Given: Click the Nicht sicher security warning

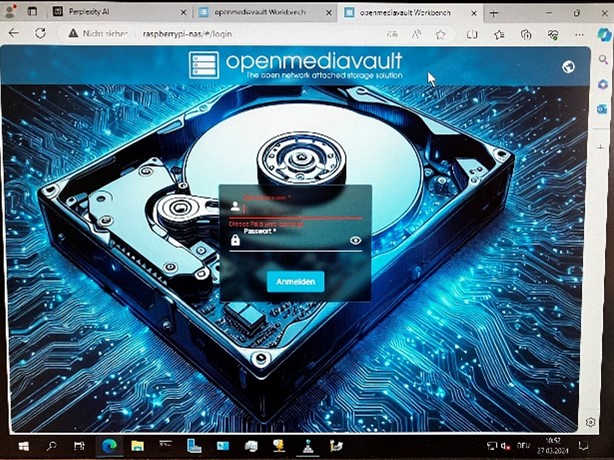Looking at the screenshot, I should (x=98, y=34).
